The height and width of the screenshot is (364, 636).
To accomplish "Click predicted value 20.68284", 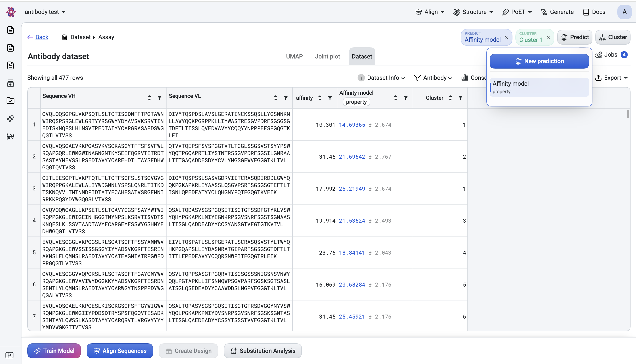I will [x=352, y=285].
